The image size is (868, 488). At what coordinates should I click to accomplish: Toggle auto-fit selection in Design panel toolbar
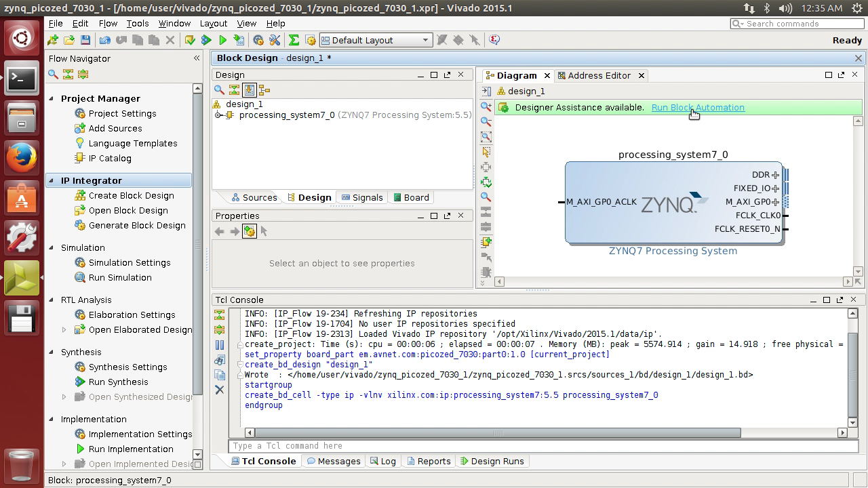(x=249, y=89)
